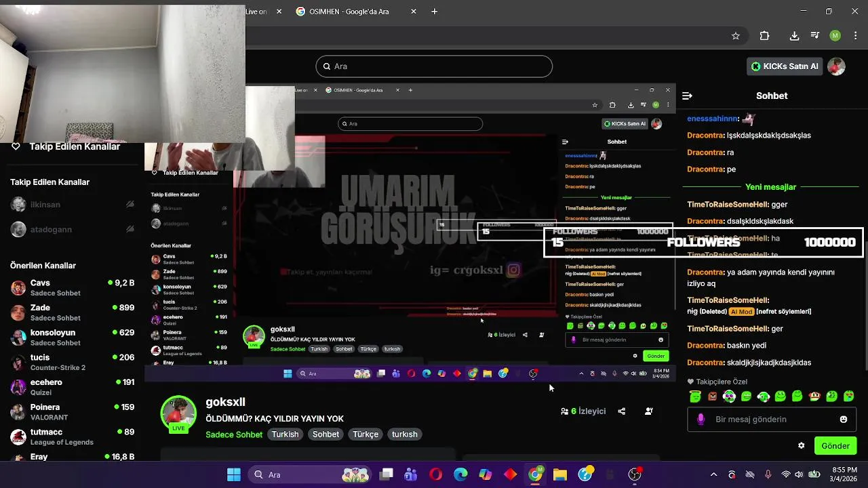This screenshot has height=488, width=868.
Task: Select the Türkçe tag
Action: [366, 434]
